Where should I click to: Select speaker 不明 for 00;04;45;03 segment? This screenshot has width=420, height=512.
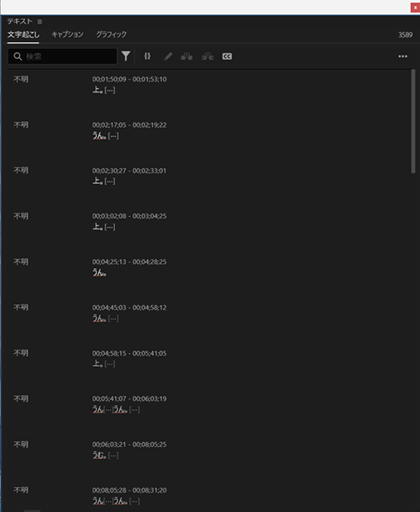click(21, 307)
